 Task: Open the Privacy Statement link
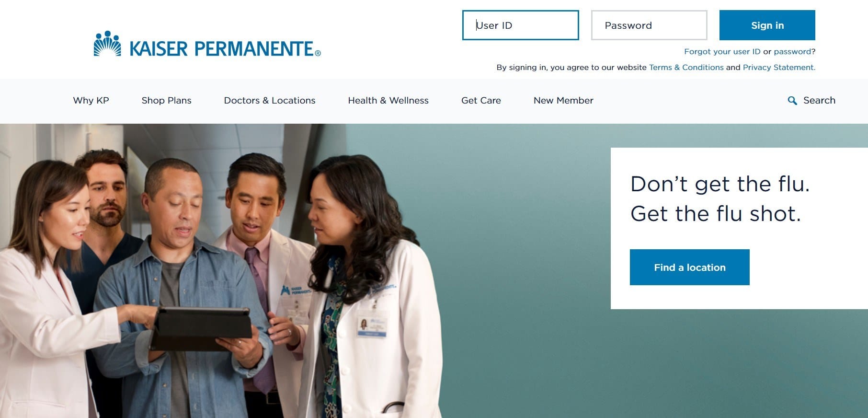tap(779, 67)
